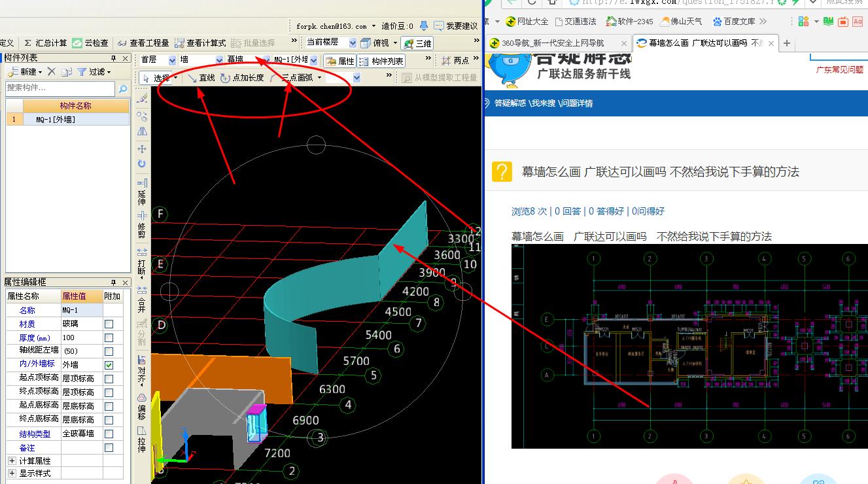The height and width of the screenshot is (484, 868).
Task: Click the move tool in vertical toolbar
Action: (x=143, y=148)
